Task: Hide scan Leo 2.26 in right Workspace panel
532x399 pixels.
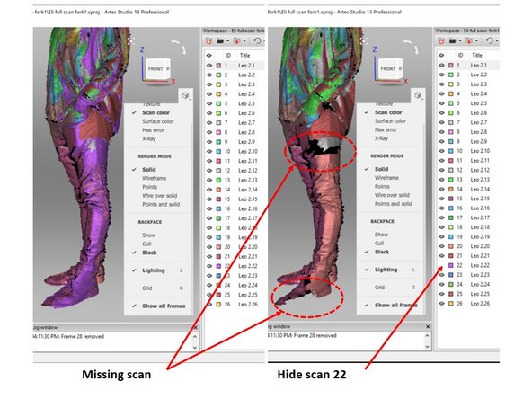Action: pyautogui.click(x=441, y=304)
